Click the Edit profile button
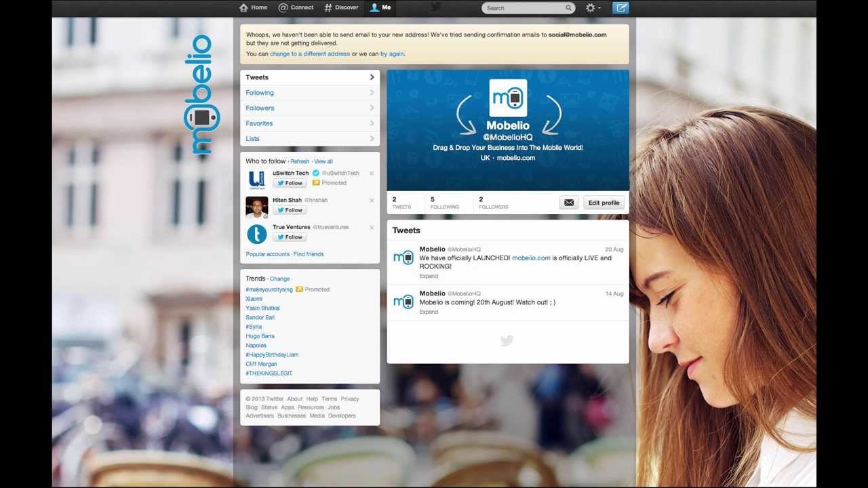Image resolution: width=868 pixels, height=488 pixels. 604,203
